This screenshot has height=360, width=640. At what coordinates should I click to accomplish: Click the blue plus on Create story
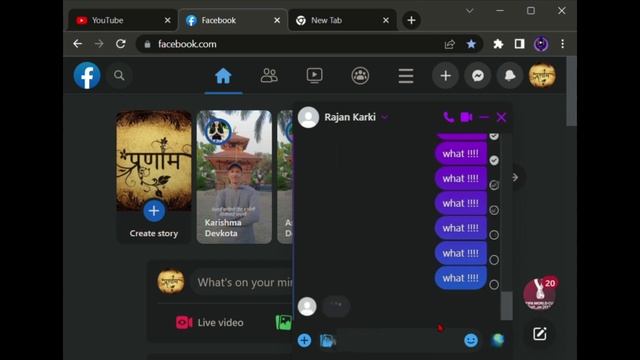[154, 211]
